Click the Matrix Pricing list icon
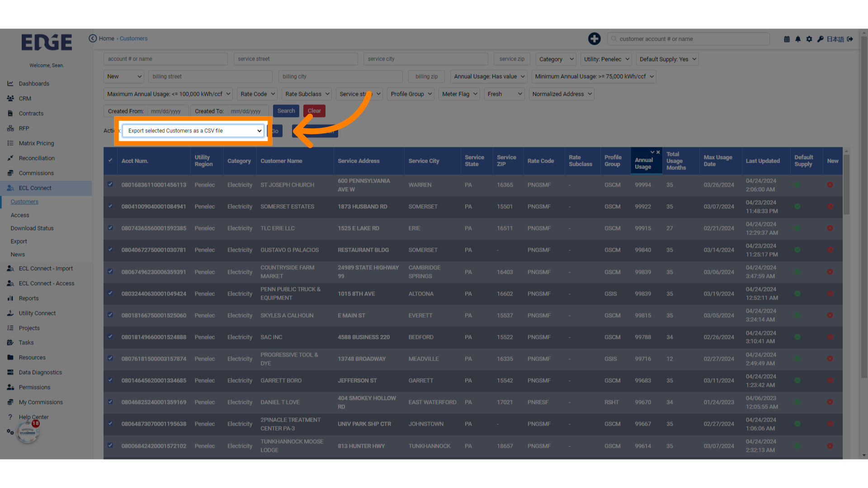This screenshot has width=868, height=488. pyautogui.click(x=10, y=143)
